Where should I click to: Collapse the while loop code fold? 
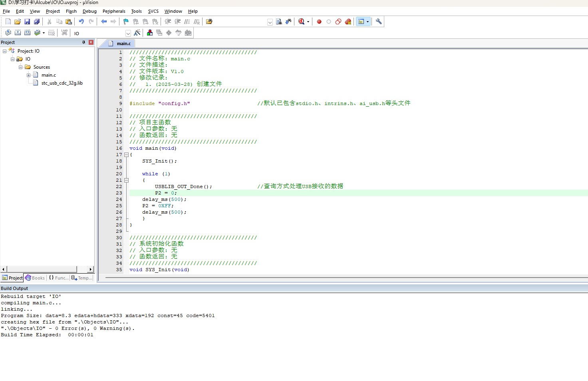point(126,180)
